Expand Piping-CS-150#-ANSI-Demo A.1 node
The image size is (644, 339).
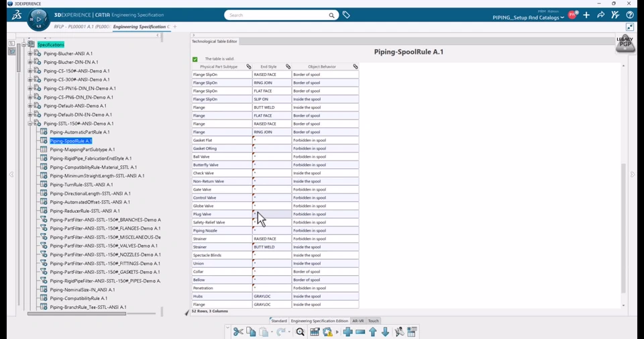coord(30,70)
